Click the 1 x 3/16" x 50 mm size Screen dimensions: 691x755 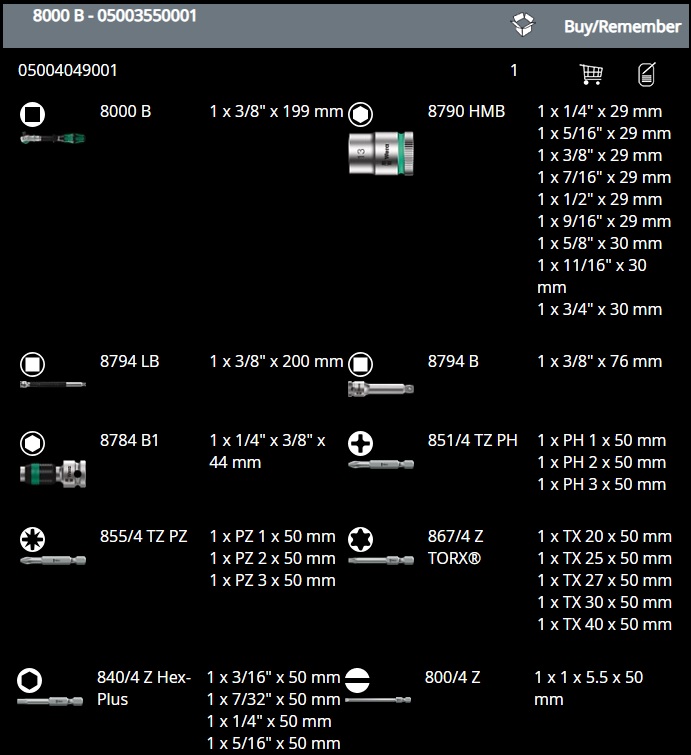[x=274, y=677]
